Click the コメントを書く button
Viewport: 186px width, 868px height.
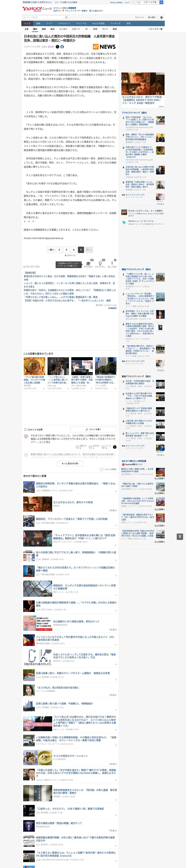click(x=93, y=430)
